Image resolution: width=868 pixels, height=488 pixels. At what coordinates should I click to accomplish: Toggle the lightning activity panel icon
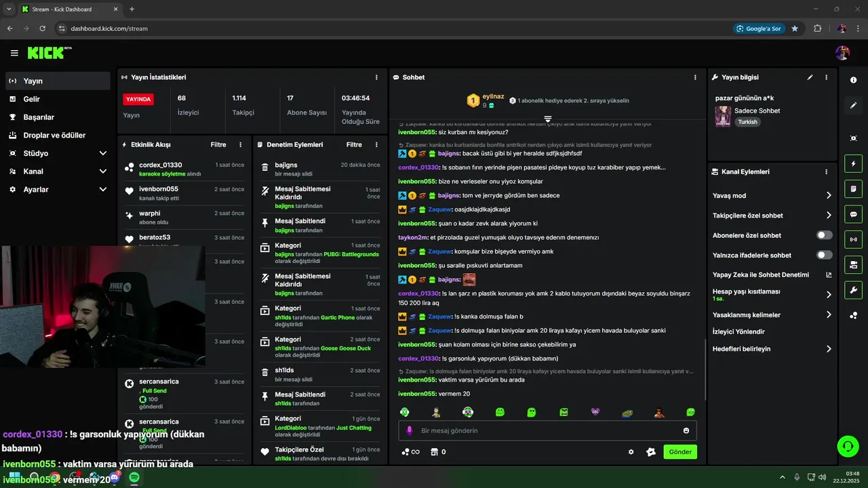point(853,163)
